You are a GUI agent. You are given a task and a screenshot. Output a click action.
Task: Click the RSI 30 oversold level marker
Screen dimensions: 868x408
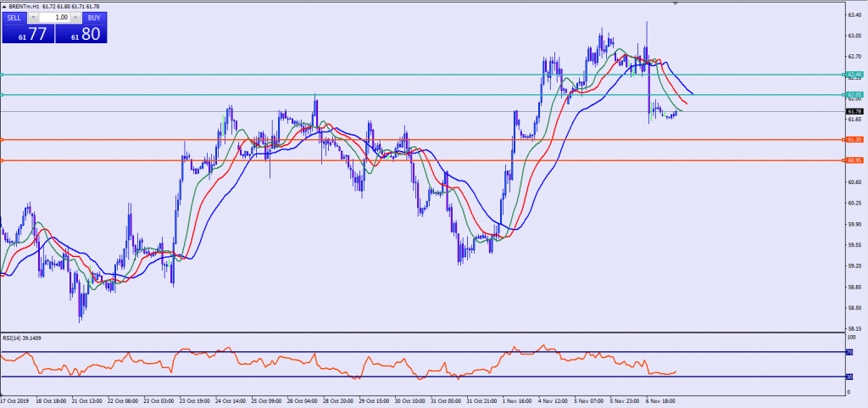(848, 377)
